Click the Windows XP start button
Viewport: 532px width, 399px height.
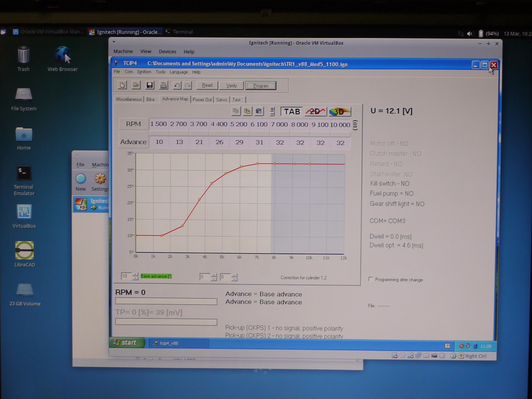click(x=127, y=343)
